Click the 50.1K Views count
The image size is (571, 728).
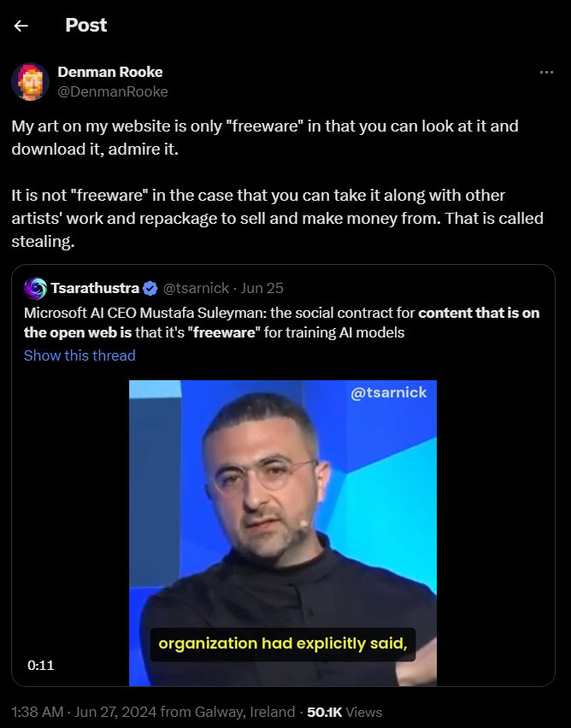[344, 712]
